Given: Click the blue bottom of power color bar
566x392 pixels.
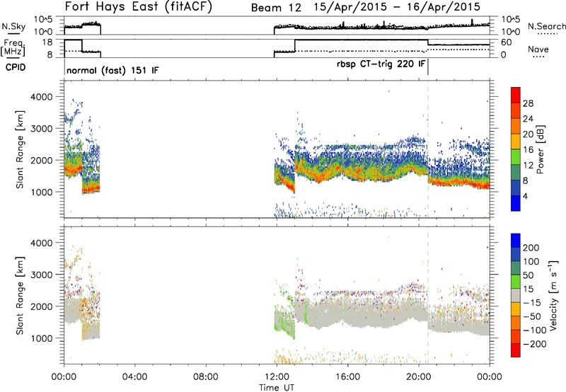Looking at the screenshot, I should (x=516, y=203).
